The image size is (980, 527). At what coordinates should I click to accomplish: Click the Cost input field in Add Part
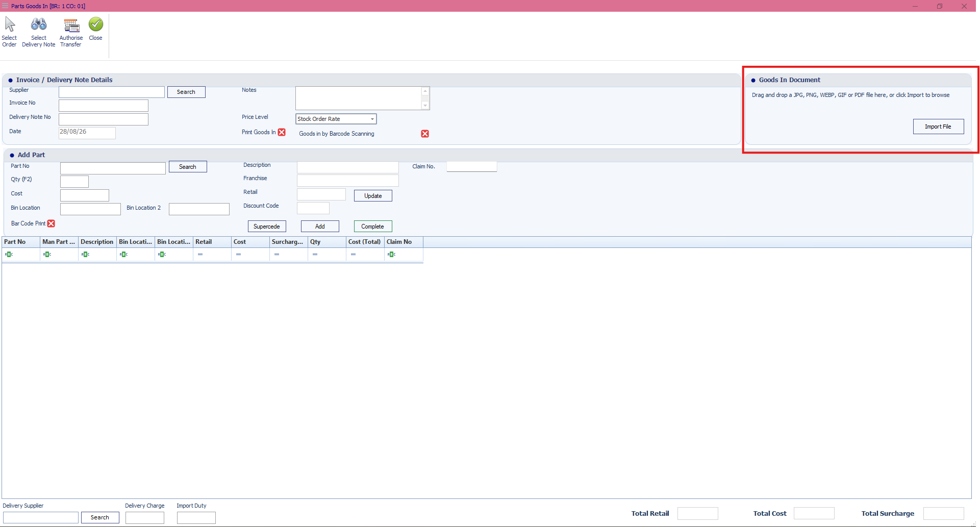85,195
